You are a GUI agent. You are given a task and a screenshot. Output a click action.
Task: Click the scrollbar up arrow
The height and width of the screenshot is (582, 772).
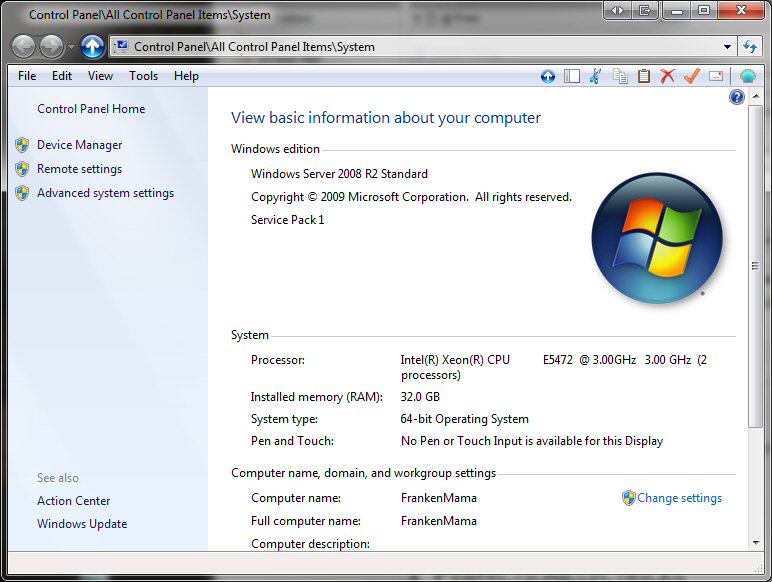(756, 96)
